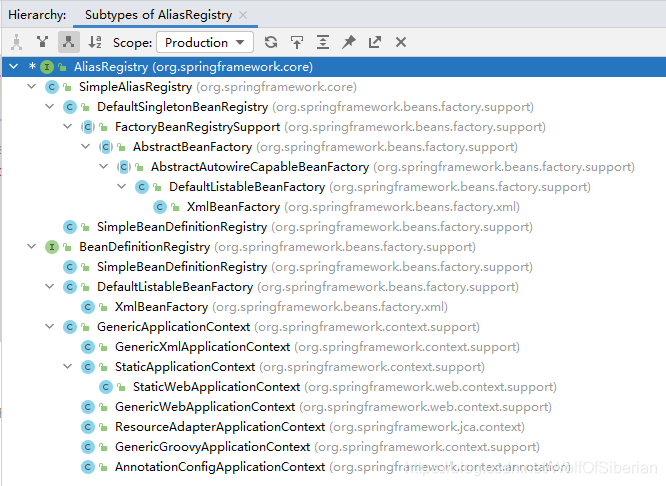Click the FactoryBeanRegistrySupport abstract class icon
This screenshot has height=486, width=666.
87,127
